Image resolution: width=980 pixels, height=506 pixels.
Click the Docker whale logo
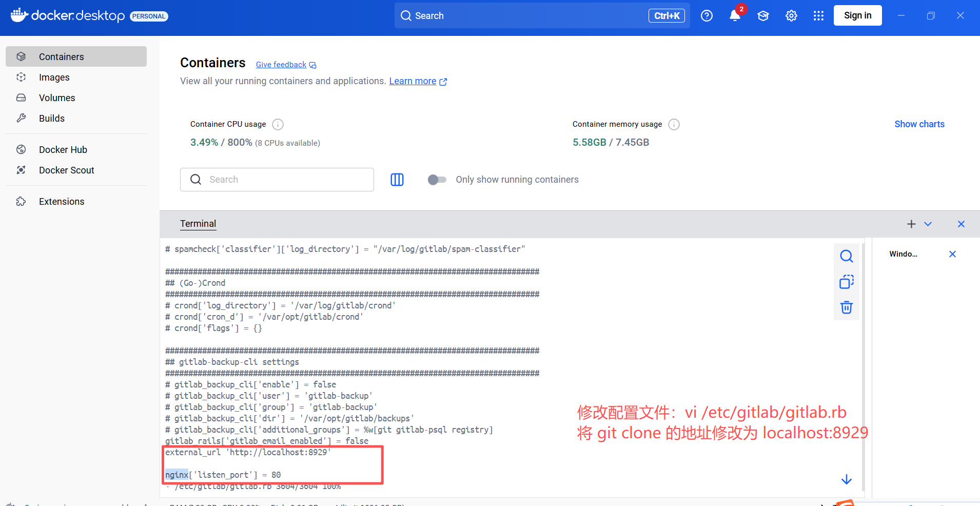click(x=19, y=15)
